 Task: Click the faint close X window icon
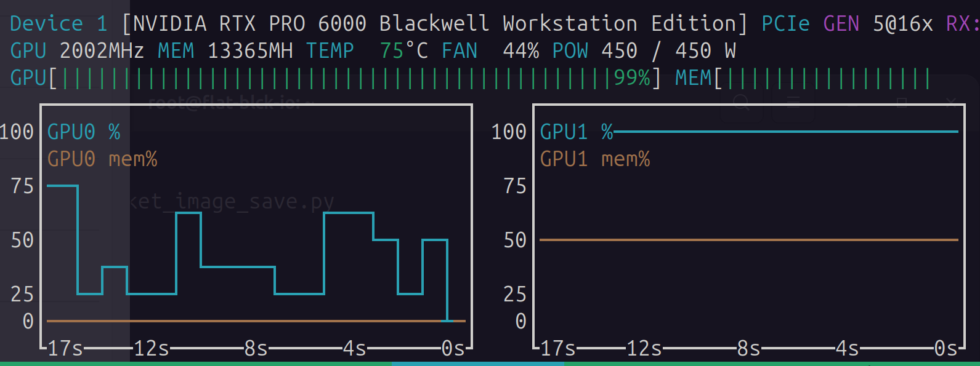(951, 101)
